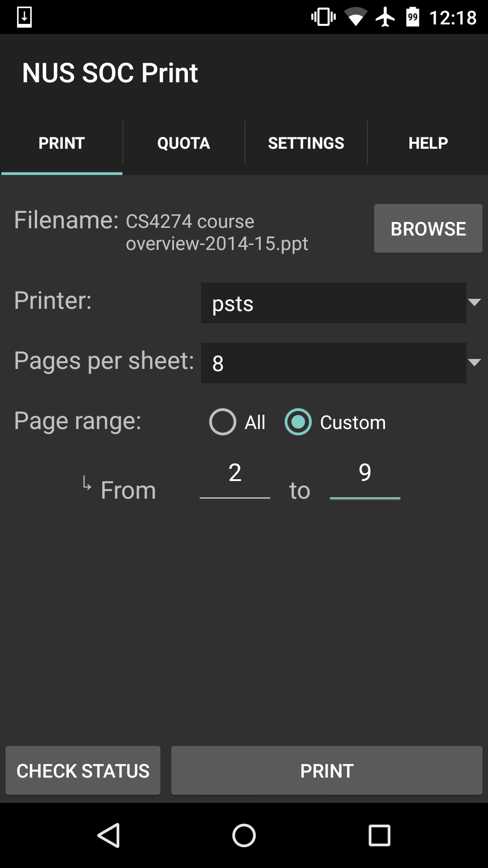The image size is (488, 868).
Task: Tap the Custom radio label text
Action: click(x=353, y=423)
